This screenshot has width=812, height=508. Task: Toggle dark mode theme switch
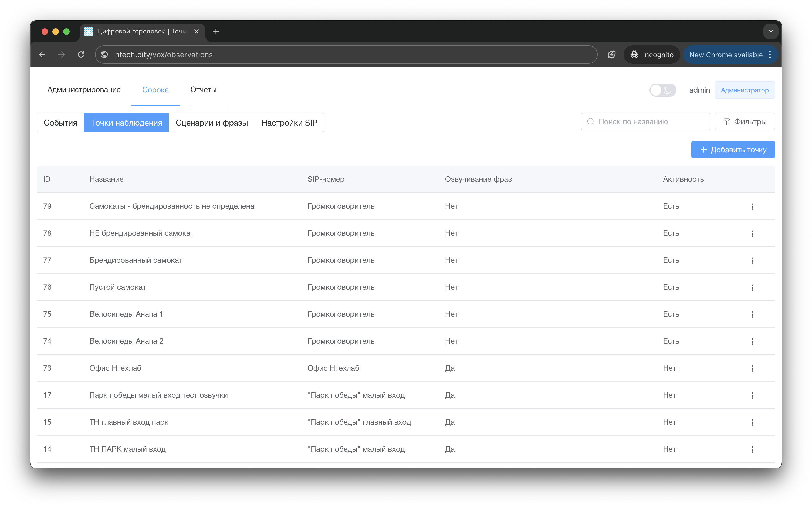click(662, 90)
